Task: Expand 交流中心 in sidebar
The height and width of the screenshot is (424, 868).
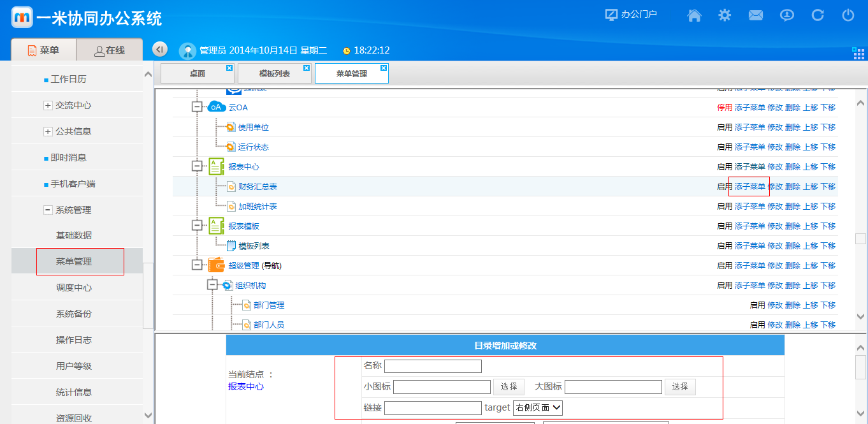Action: (x=48, y=106)
